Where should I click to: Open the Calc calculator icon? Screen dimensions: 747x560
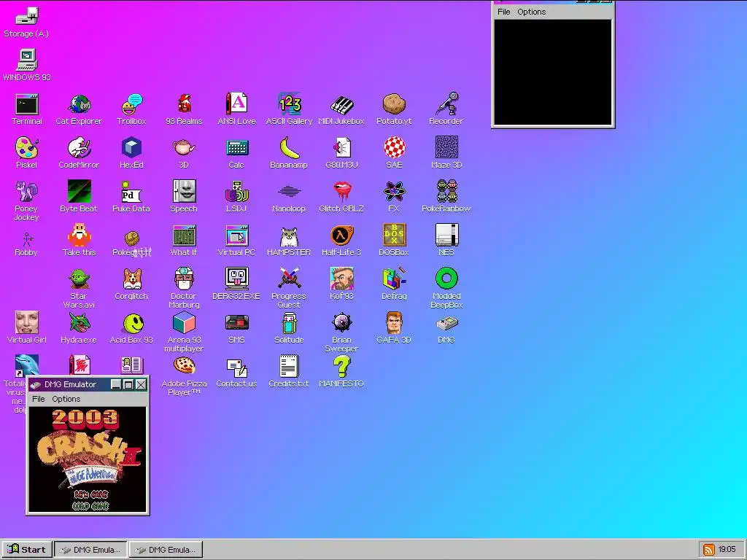236,153
